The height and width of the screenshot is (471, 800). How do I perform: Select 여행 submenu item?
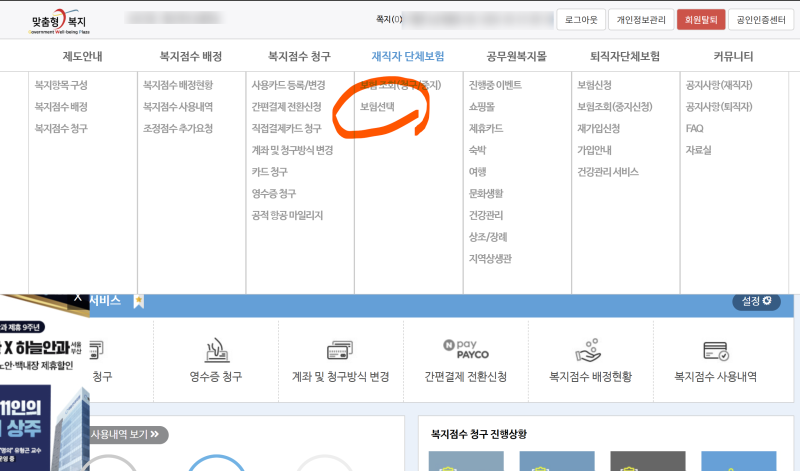[478, 171]
